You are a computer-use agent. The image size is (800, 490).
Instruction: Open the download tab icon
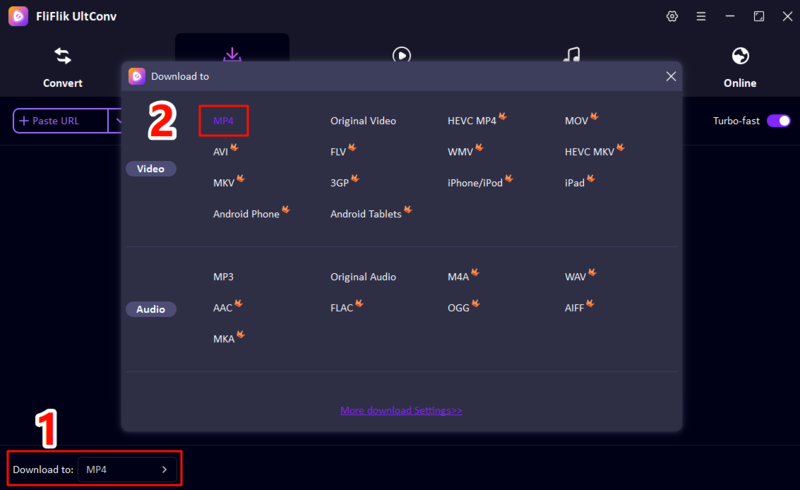tap(232, 54)
